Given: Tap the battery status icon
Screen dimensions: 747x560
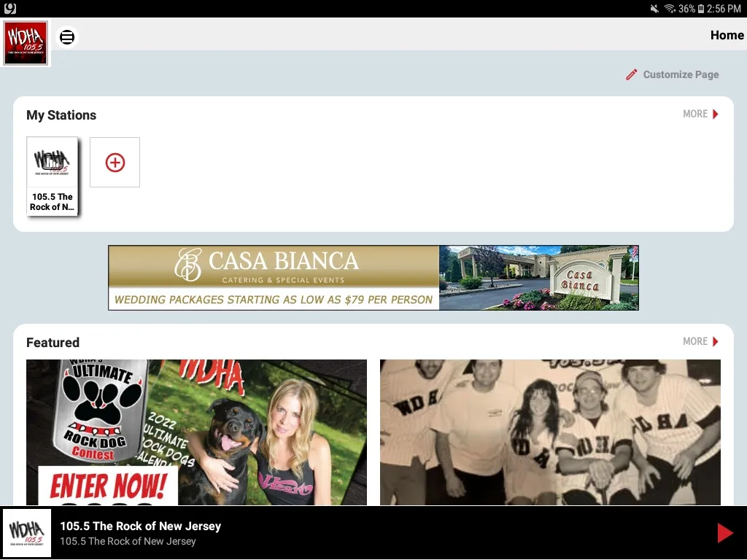Looking at the screenshot, I should [x=701, y=9].
